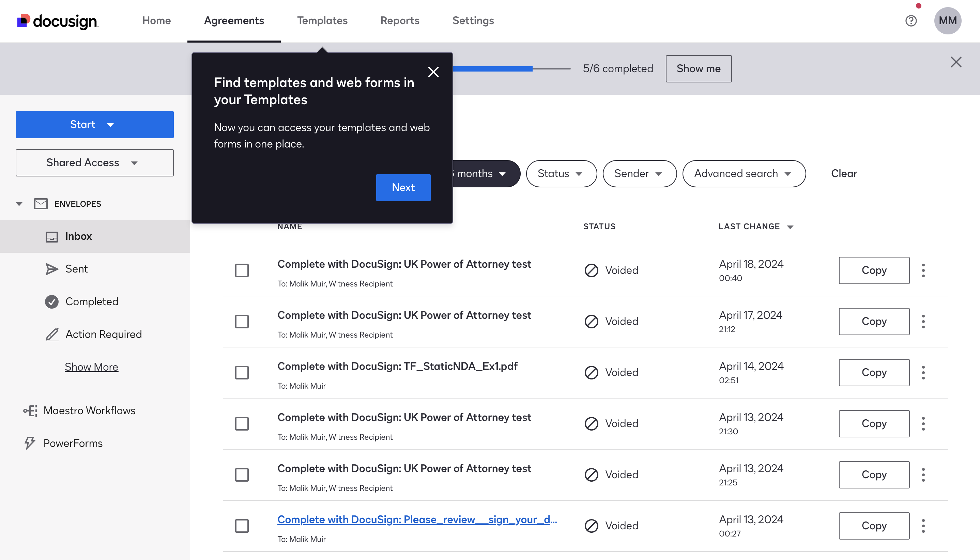Open more options for TF_StaticNDA envelope
This screenshot has height=560, width=980.
pyautogui.click(x=923, y=373)
